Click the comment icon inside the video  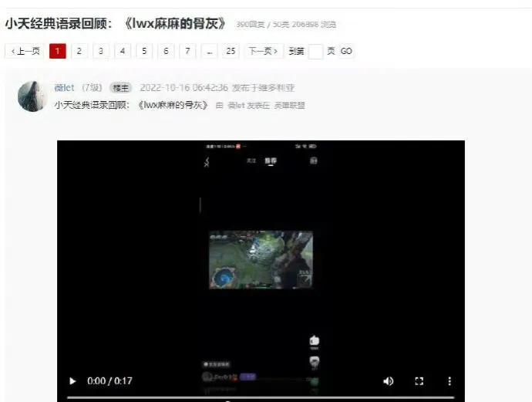(x=315, y=362)
